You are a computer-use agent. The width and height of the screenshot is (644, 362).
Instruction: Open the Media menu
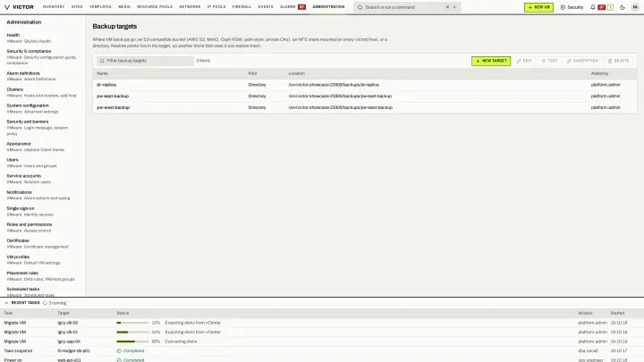[x=124, y=7]
